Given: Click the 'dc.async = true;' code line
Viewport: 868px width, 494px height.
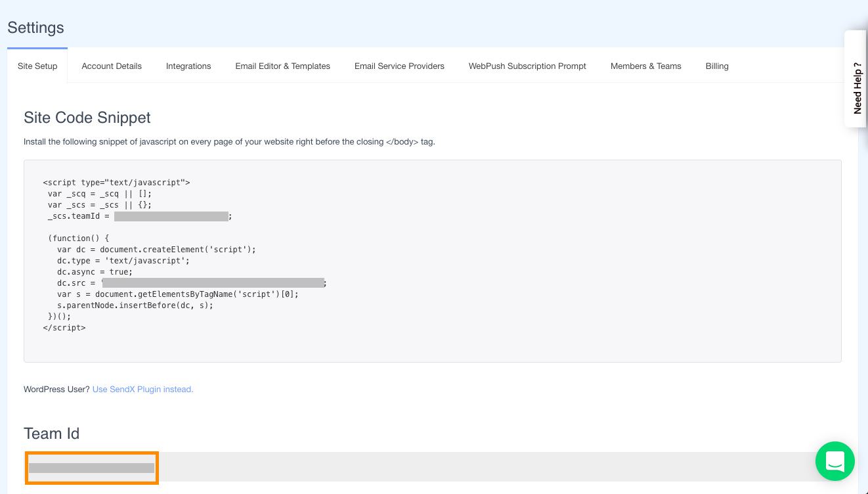Looking at the screenshot, I should (95, 272).
